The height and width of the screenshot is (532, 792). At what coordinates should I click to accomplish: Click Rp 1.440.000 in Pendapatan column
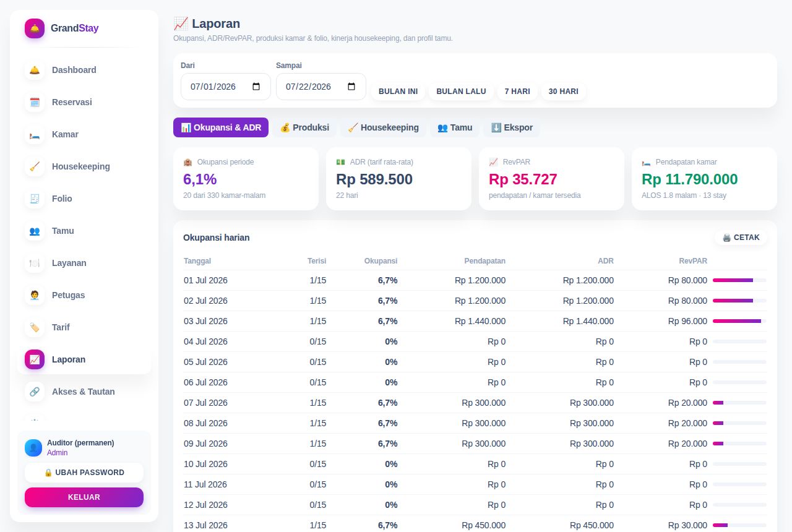pyautogui.click(x=480, y=321)
